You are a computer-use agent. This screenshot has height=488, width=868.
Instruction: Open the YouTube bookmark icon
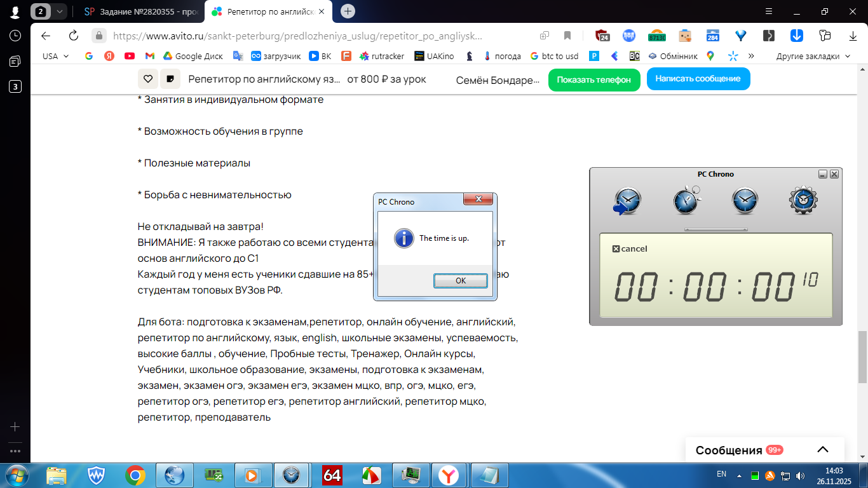[130, 56]
